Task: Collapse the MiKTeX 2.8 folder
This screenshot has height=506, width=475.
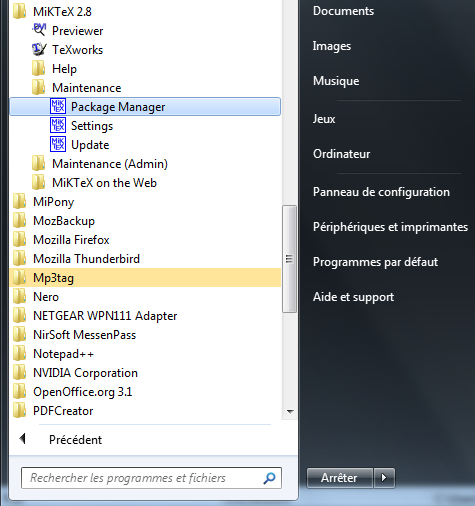Action: click(145, 11)
